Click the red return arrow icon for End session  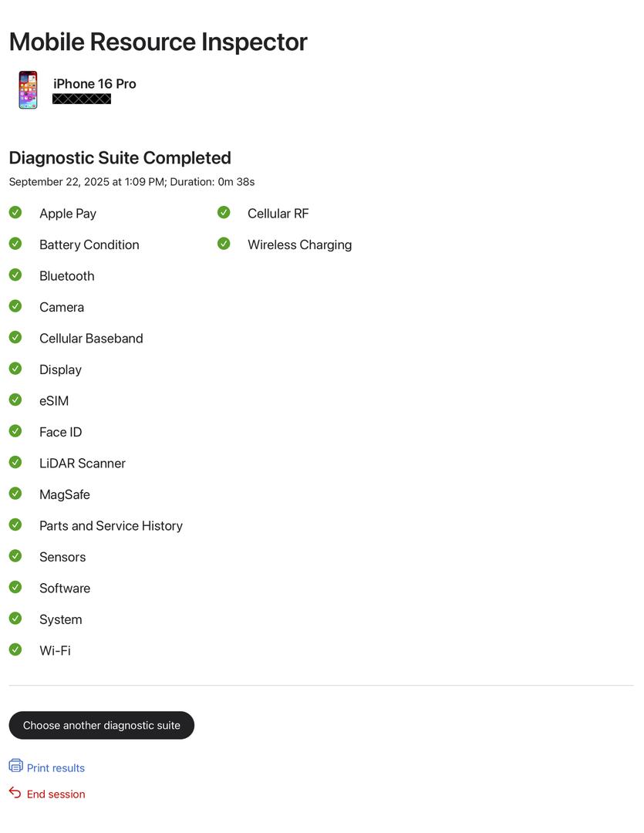(x=15, y=793)
